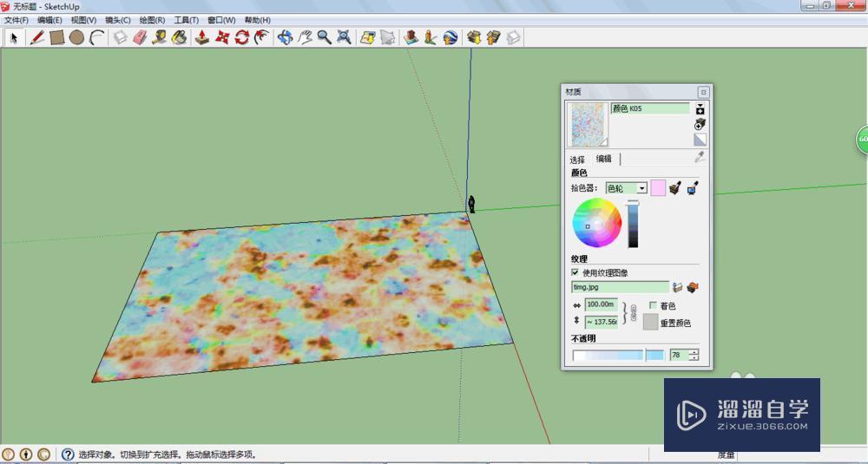Click the material preview thumbnail
This screenshot has height=464, width=868.
point(588,124)
